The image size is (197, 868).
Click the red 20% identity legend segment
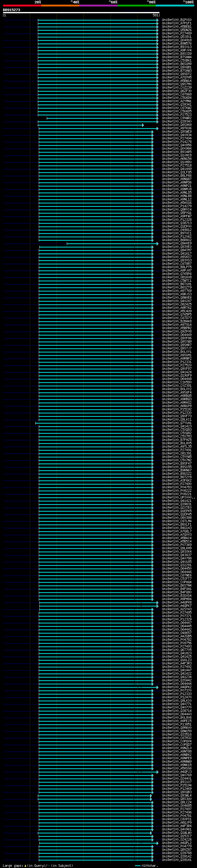22,6
